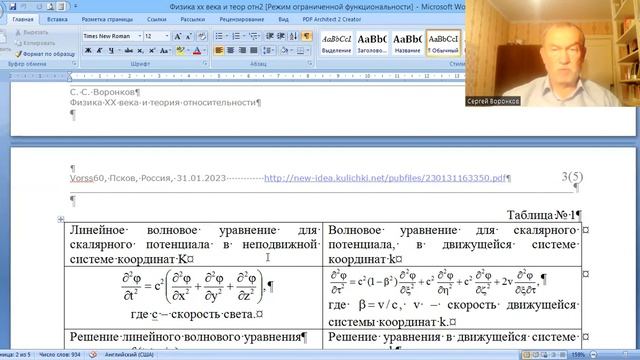Open Paragraph dialog launcher in Абзац group

click(310, 64)
